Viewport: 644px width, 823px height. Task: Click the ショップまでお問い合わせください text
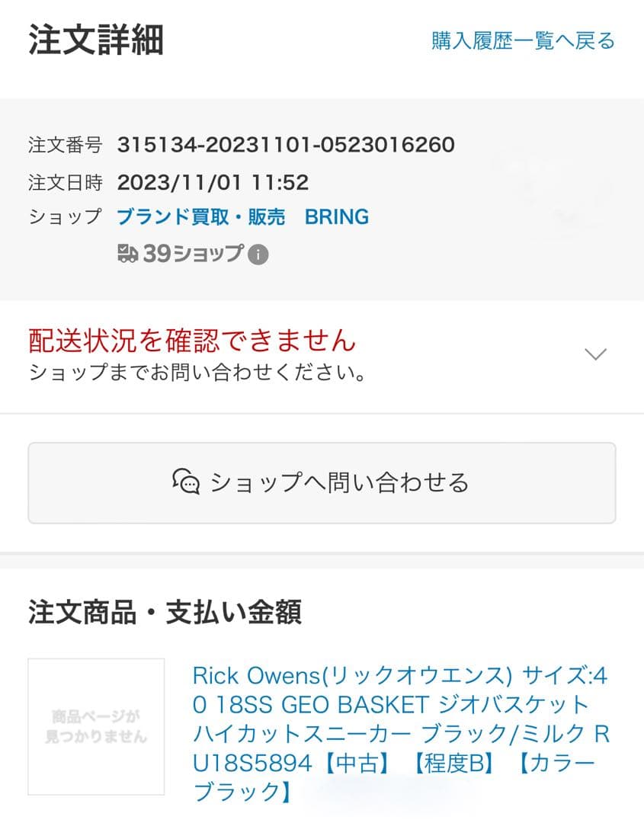click(x=197, y=373)
